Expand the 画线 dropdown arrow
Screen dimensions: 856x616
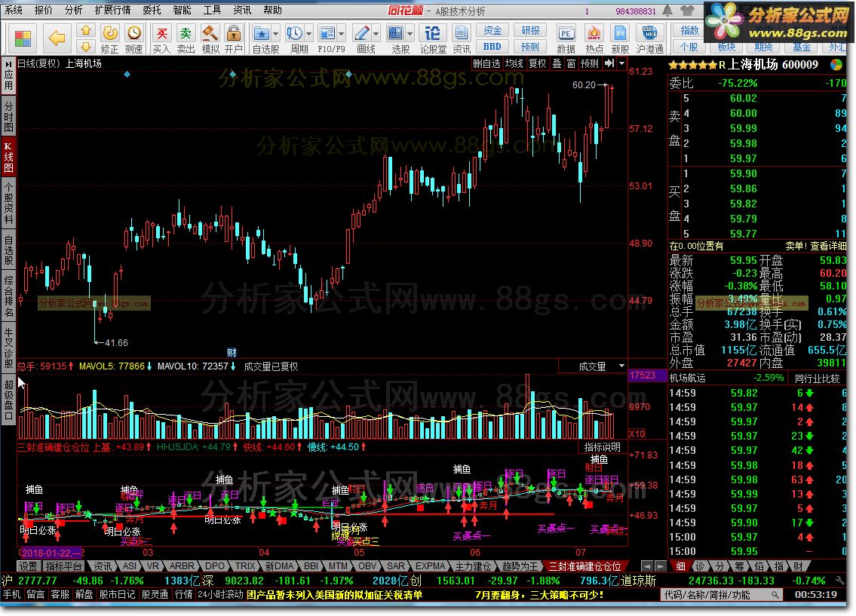coord(376,34)
